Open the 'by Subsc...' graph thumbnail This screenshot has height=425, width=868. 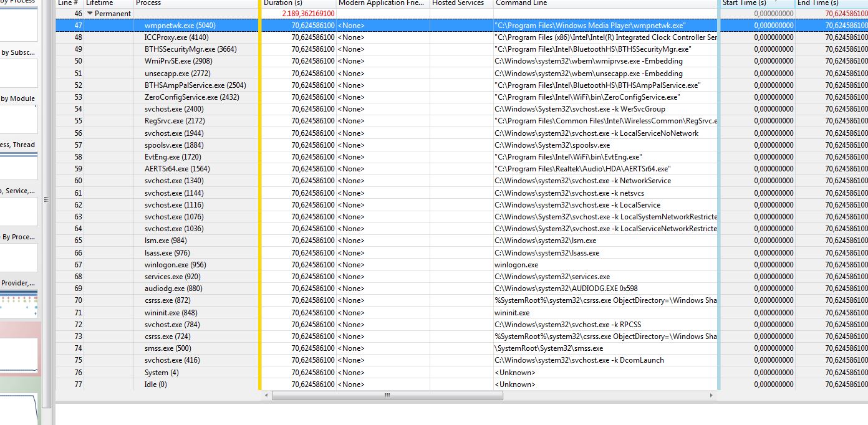19,73
